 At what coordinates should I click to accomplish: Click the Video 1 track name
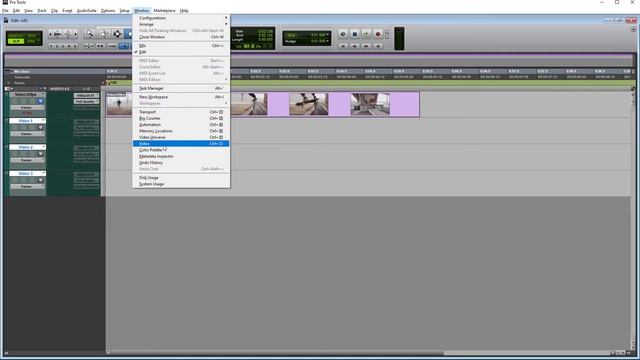point(25,121)
